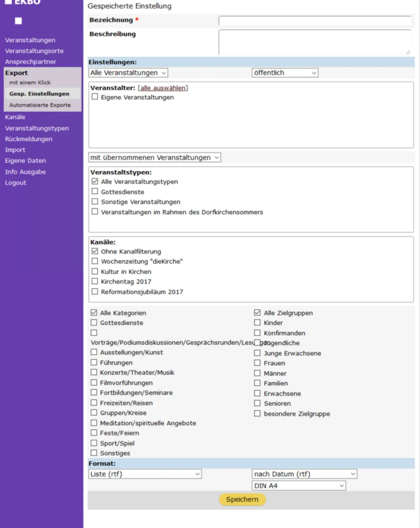This screenshot has height=528, width=420.
Task: Check 'Fortbildungen/Seminare' category
Action: coord(94,392)
